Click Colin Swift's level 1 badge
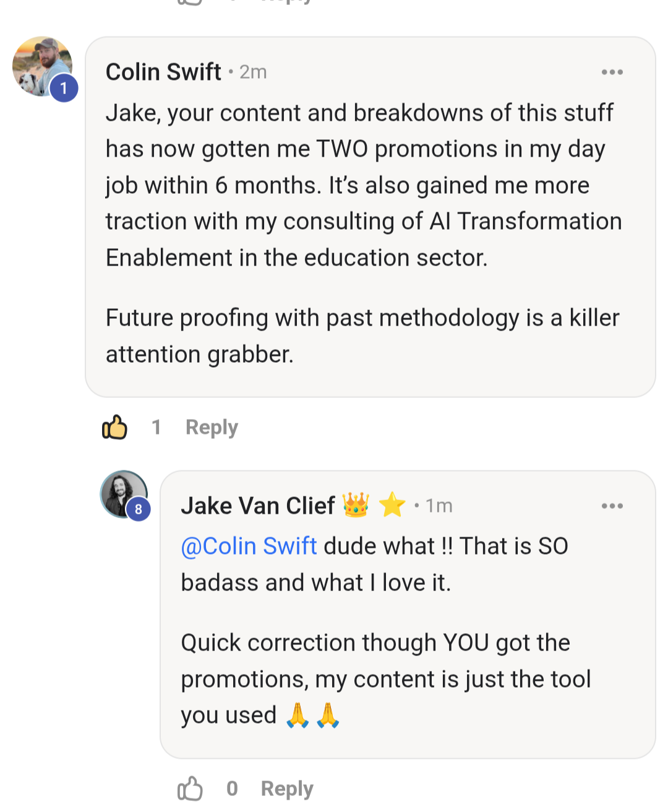Image resolution: width=668 pixels, height=812 pixels. pos(64,88)
